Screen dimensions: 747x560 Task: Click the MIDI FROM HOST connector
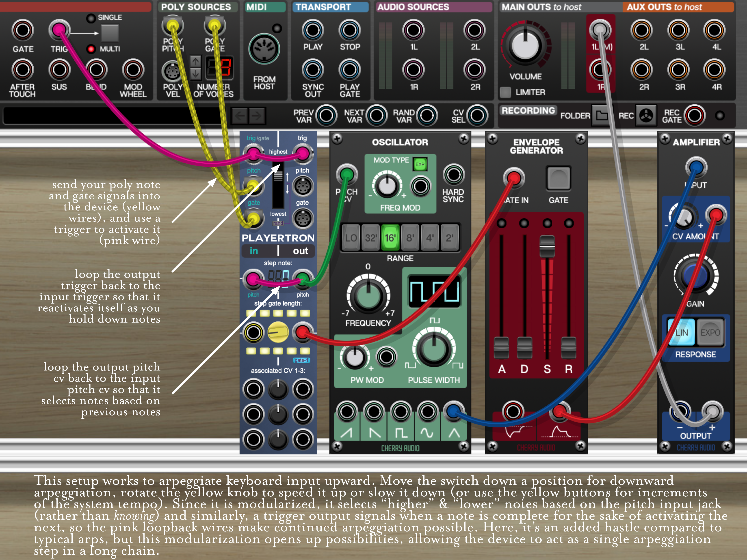click(264, 49)
